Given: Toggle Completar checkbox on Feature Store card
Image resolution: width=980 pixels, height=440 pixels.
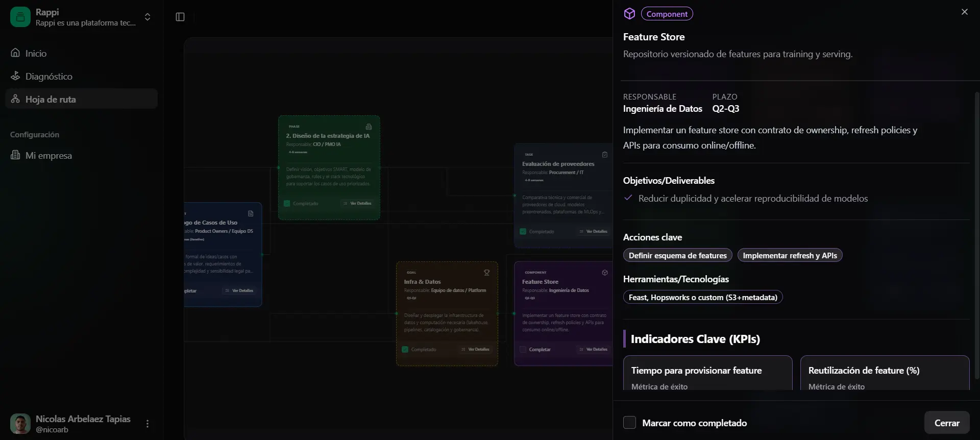Looking at the screenshot, I should click(x=523, y=350).
